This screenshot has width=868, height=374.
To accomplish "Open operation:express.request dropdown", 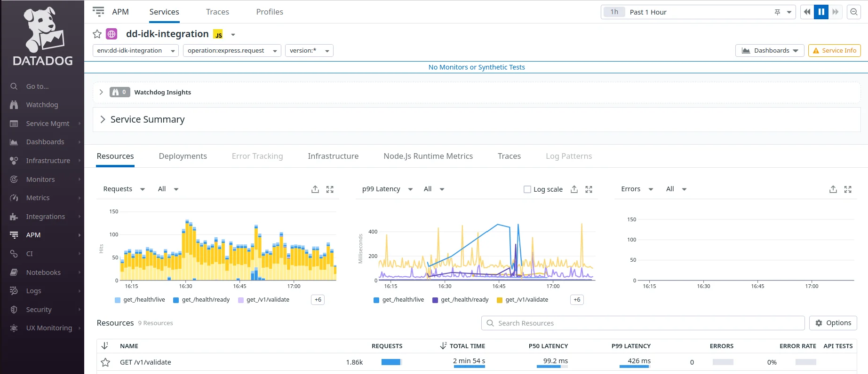I will (x=232, y=51).
